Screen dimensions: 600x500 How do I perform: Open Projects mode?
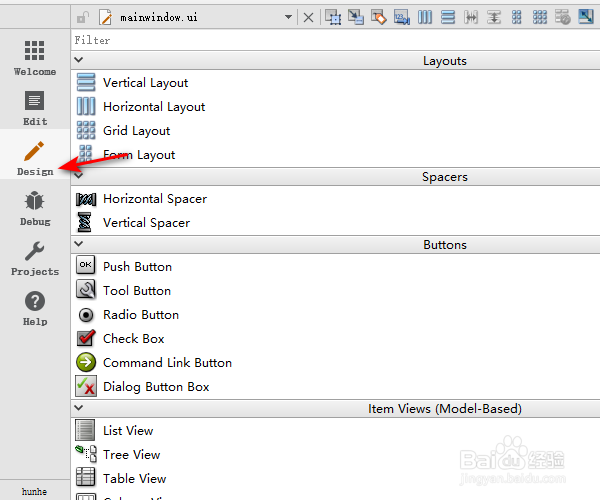tap(35, 258)
